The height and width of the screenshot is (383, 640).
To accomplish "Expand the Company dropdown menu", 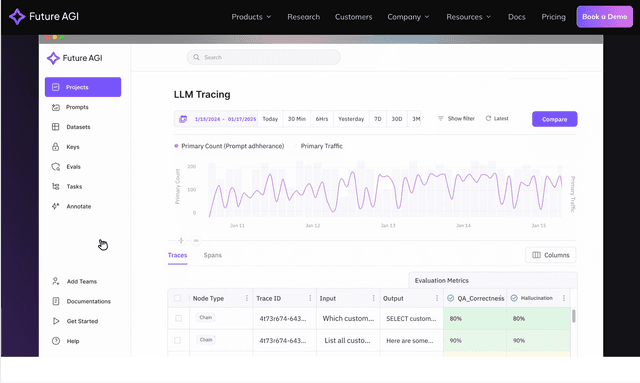I will pyautogui.click(x=408, y=17).
